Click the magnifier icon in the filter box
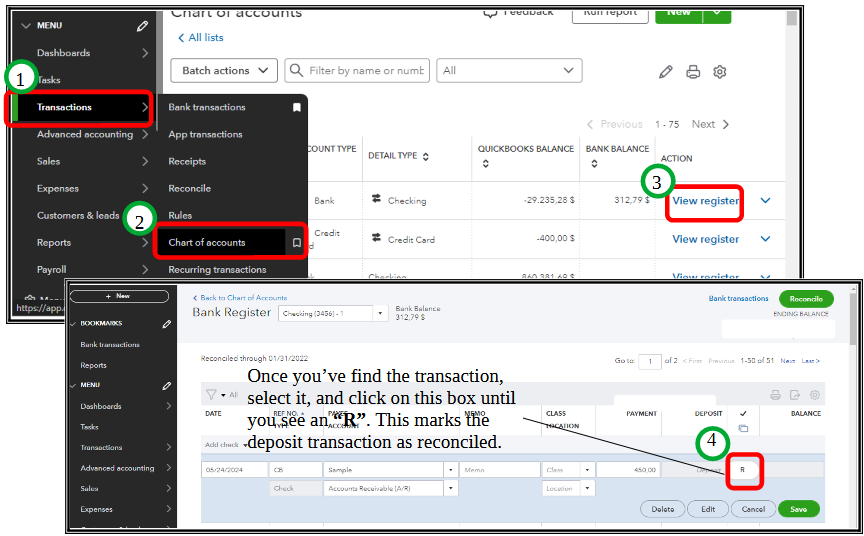The image size is (864, 536). (296, 71)
